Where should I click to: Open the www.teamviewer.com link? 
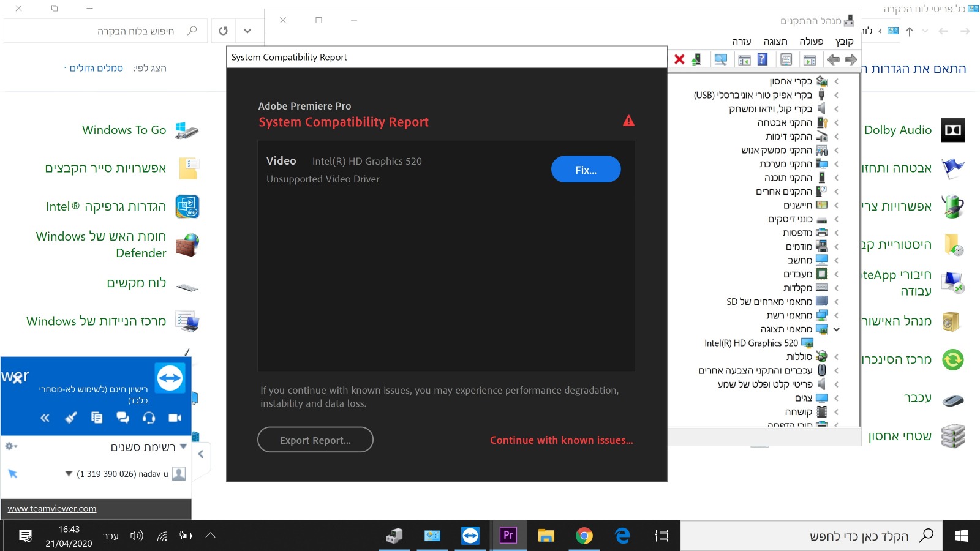pyautogui.click(x=52, y=508)
